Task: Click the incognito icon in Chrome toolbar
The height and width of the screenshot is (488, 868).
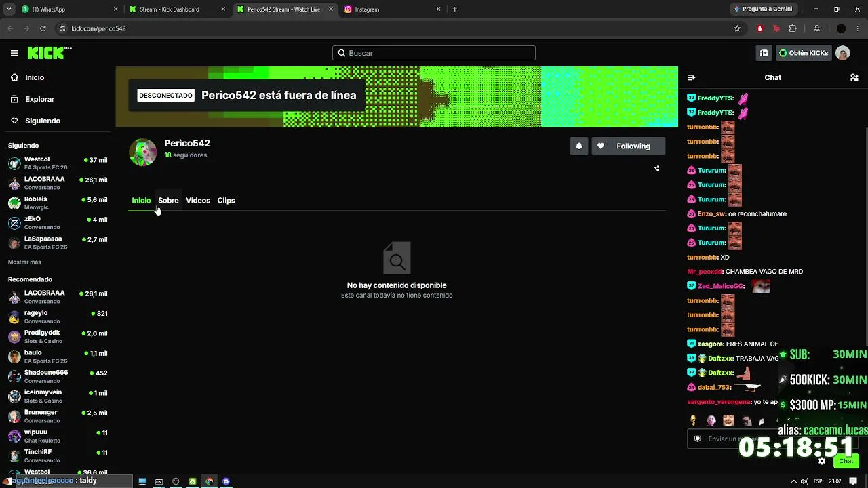Action: [x=816, y=28]
